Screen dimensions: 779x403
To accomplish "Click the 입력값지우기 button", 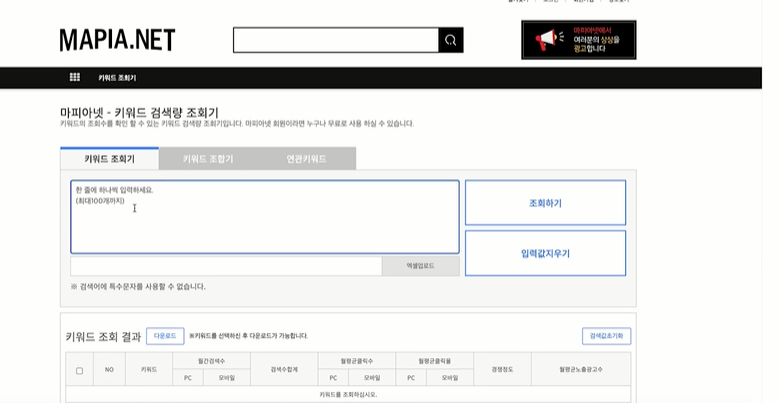I will 545,253.
